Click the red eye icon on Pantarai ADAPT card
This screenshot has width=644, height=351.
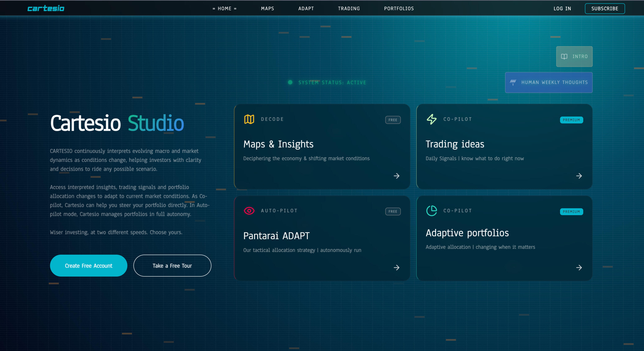point(249,211)
